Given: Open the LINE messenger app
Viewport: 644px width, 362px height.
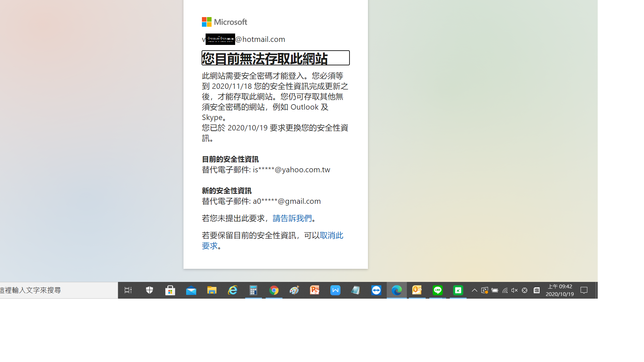Looking at the screenshot, I should tap(437, 290).
